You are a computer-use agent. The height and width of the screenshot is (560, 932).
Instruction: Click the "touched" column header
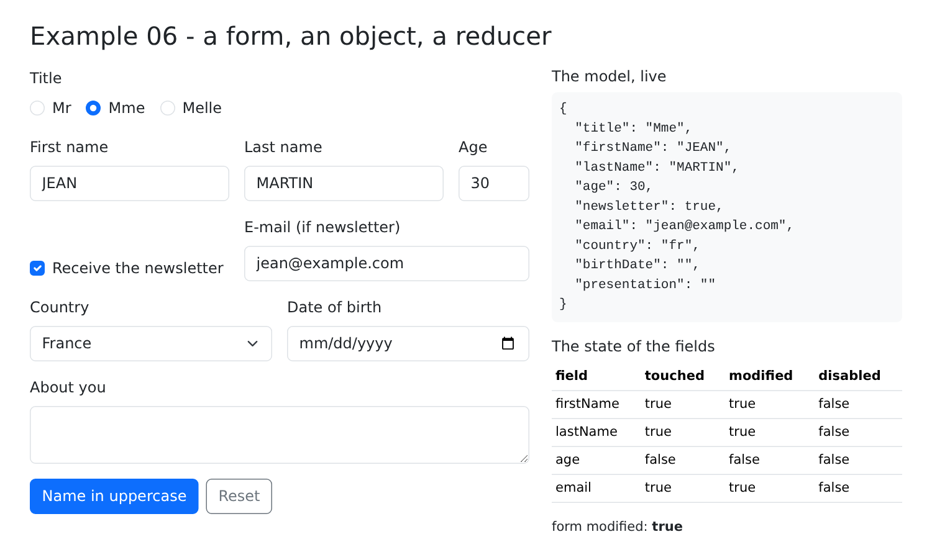(x=674, y=376)
